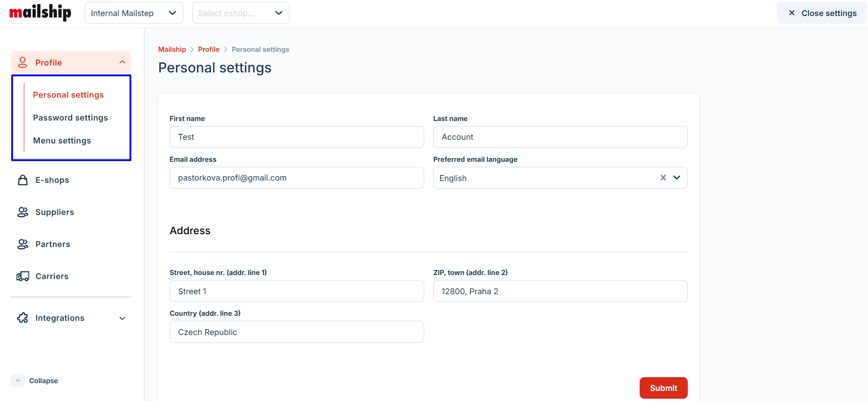Click the First name input field
Screen dimensions: 868x401
[x=296, y=137]
